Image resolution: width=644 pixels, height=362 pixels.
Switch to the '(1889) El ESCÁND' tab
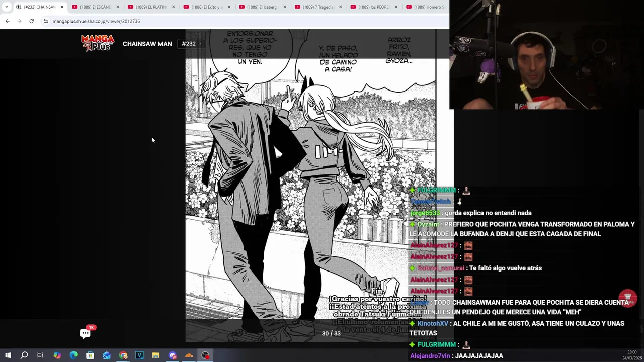95,7
